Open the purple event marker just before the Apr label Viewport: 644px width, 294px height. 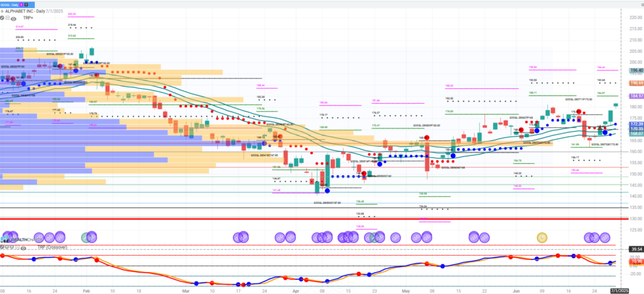tap(292, 237)
